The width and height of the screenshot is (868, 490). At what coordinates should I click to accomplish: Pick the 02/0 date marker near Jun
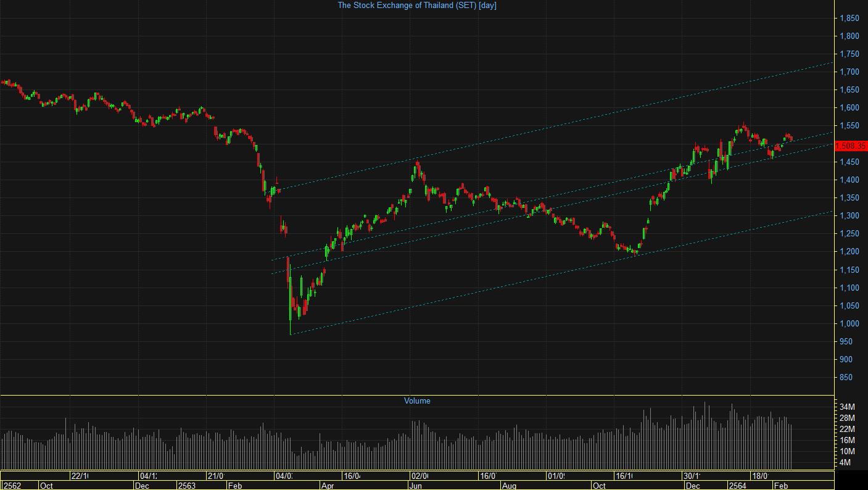[420, 476]
